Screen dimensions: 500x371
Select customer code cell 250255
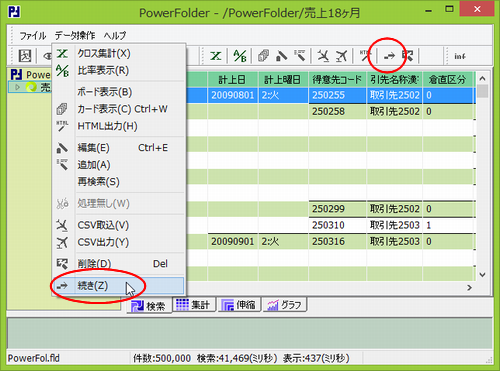point(337,95)
